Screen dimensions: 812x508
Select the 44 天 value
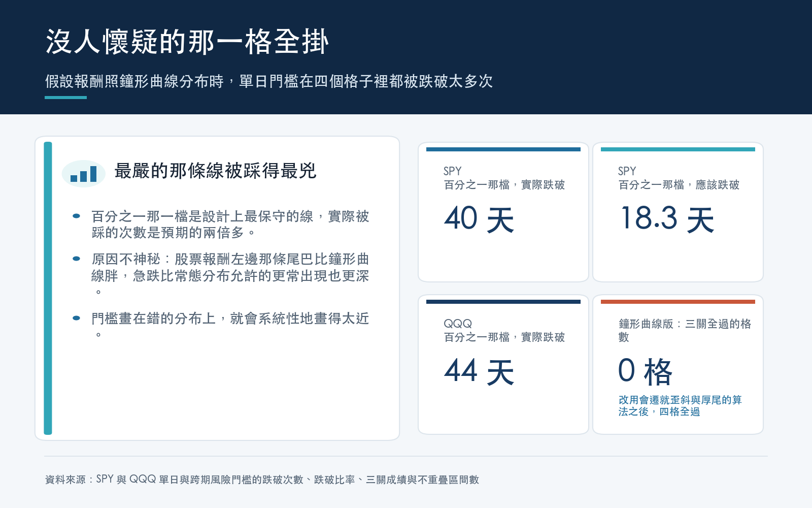(x=479, y=371)
